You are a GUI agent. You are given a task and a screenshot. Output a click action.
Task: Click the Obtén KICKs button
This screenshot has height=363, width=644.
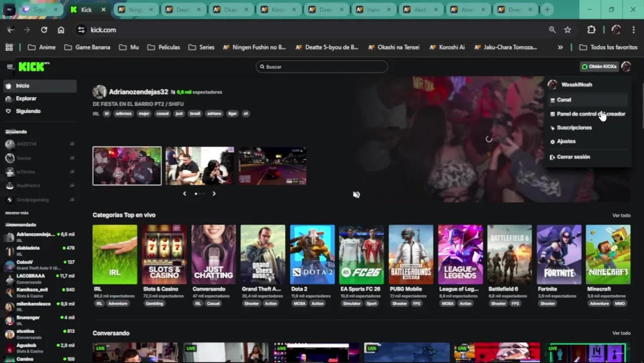tap(599, 67)
